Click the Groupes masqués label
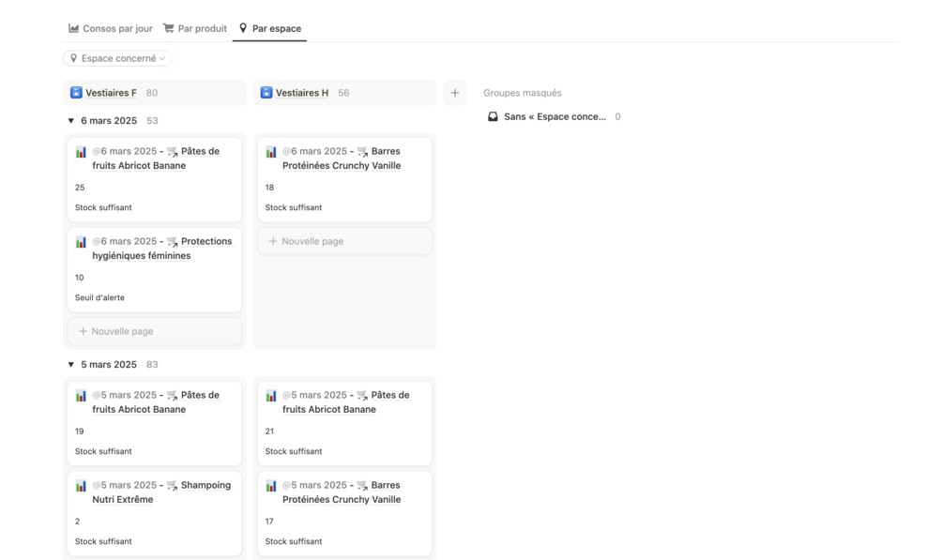Screen dimensions: 943x560 click(x=523, y=93)
